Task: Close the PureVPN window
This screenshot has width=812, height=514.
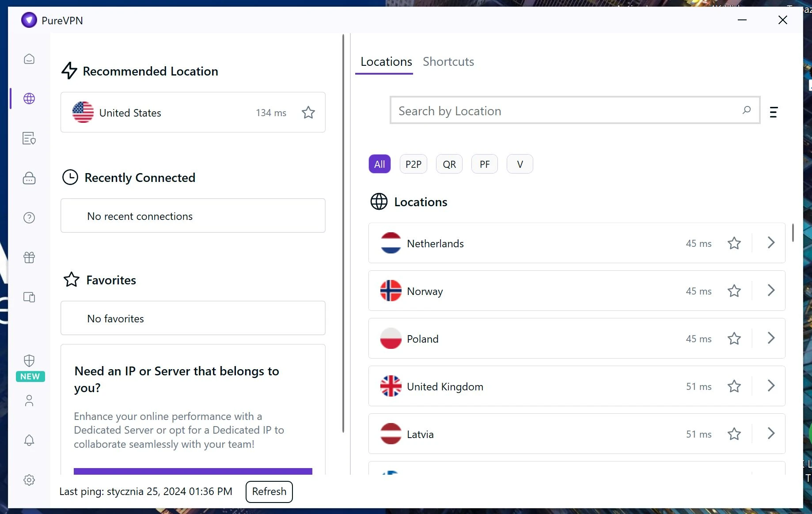Action: coord(783,20)
